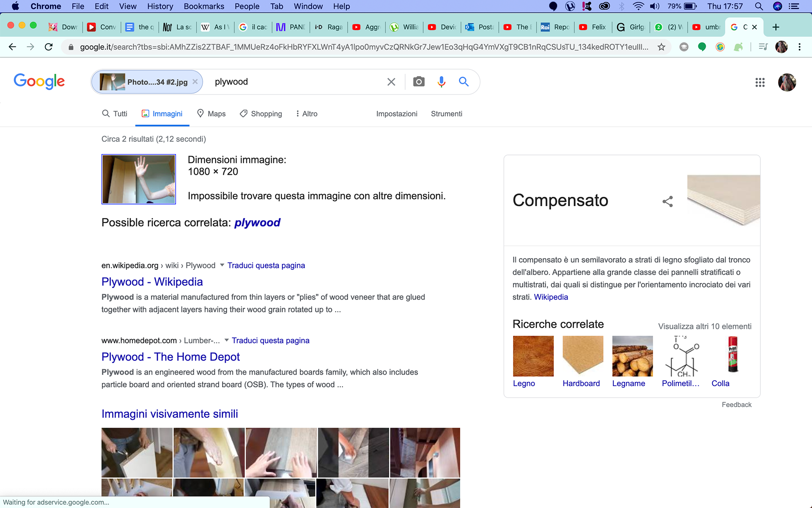
Task: Open Chrome History menu
Action: (x=160, y=6)
